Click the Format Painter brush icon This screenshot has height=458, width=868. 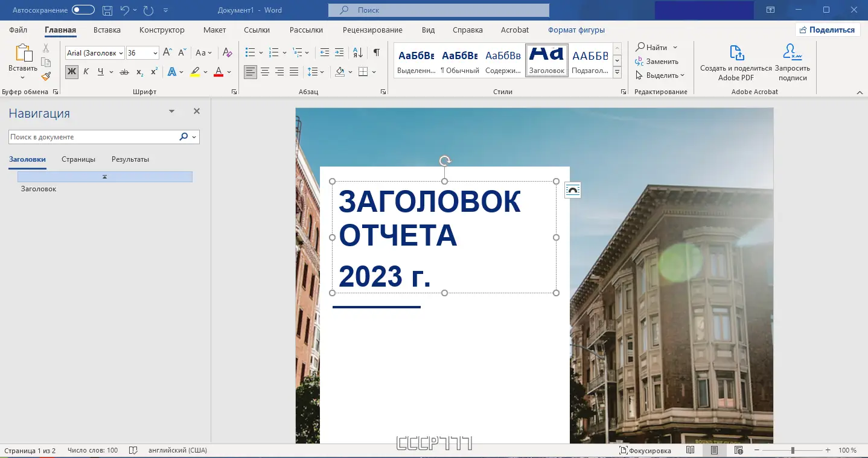pyautogui.click(x=46, y=76)
